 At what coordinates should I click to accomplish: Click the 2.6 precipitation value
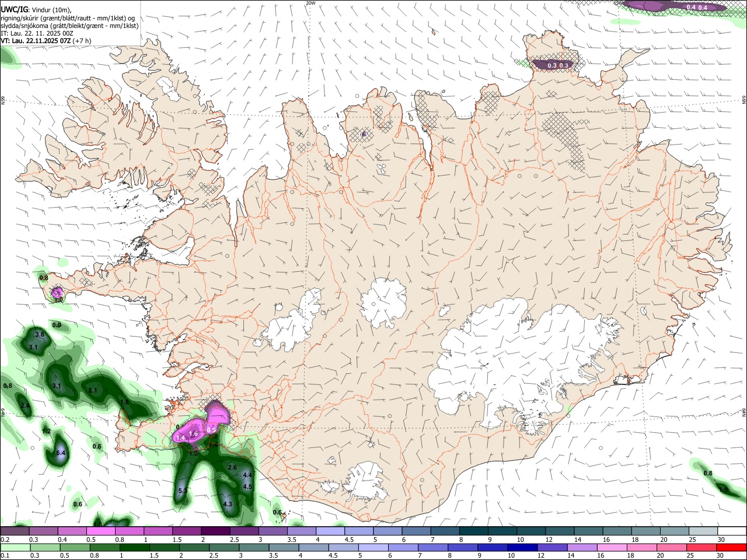click(x=232, y=468)
